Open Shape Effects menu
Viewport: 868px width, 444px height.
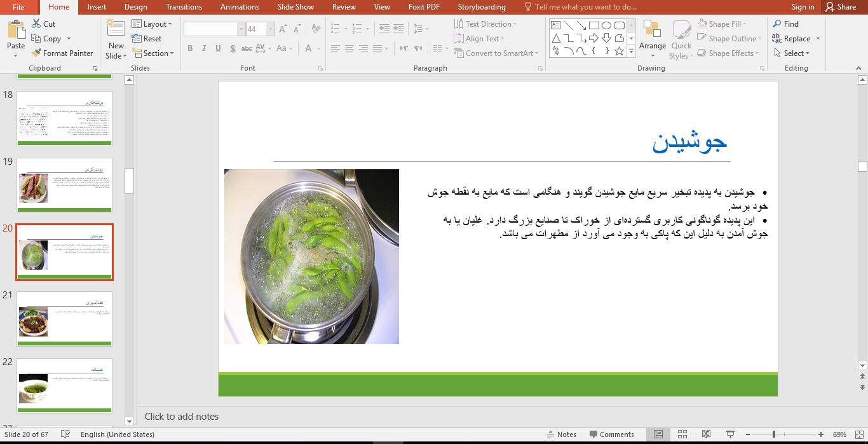(x=728, y=53)
